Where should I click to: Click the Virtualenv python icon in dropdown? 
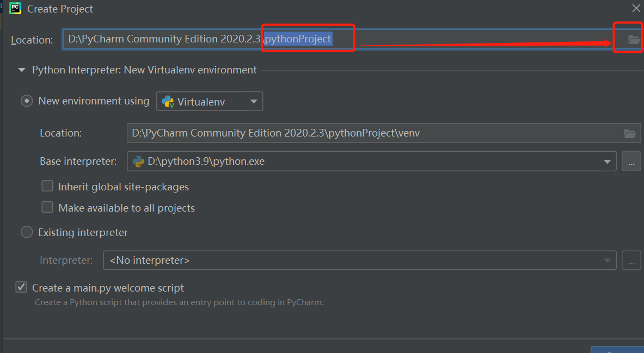(168, 101)
